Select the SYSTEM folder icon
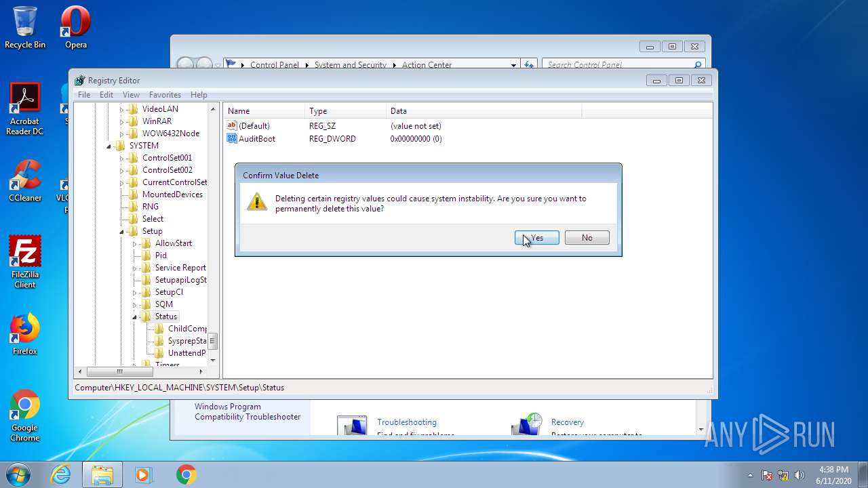The height and width of the screenshot is (488, 868). click(x=120, y=146)
